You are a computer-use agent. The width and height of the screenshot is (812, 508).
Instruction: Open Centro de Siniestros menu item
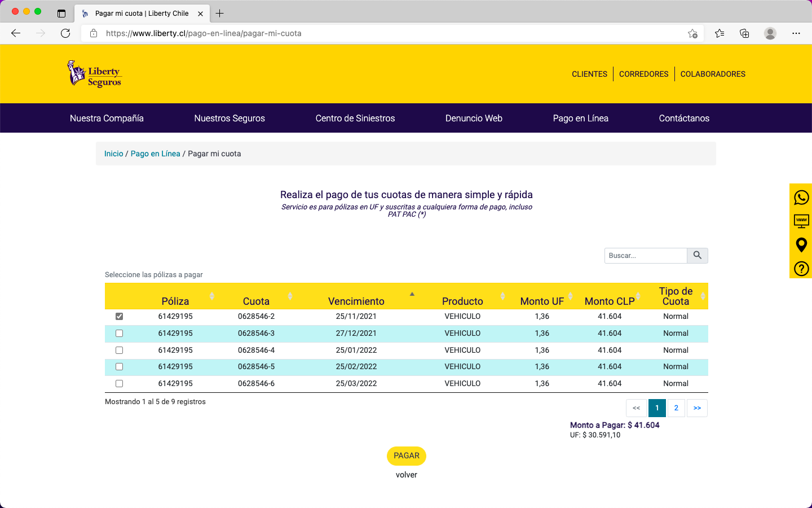pyautogui.click(x=355, y=119)
